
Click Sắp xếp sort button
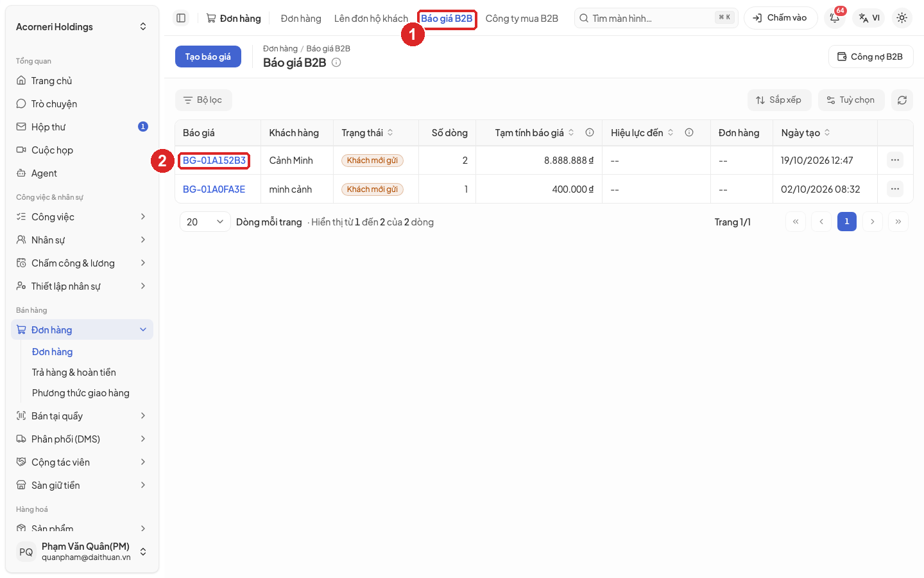(779, 100)
